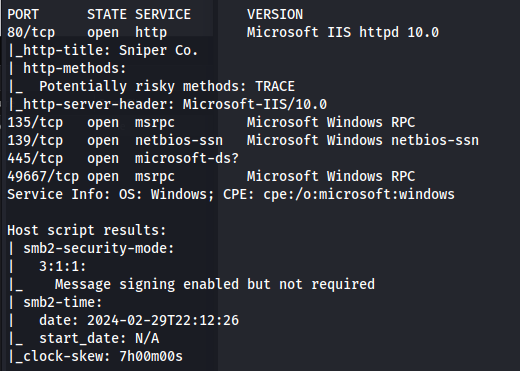The image size is (520, 371).
Task: Click the VERSION column header
Action: tap(275, 14)
